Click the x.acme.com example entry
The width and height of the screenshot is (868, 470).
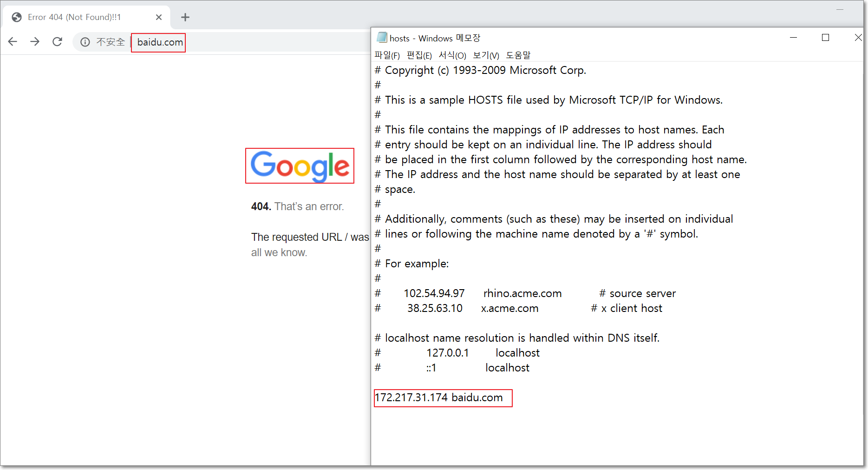point(509,308)
